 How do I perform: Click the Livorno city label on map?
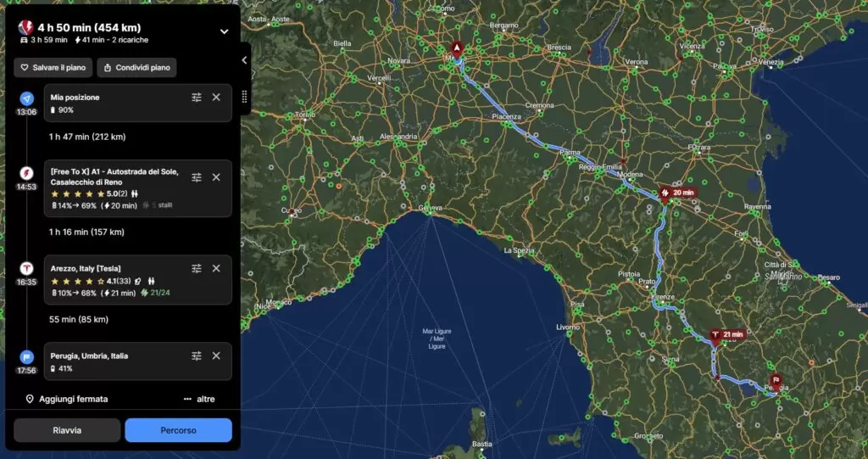pyautogui.click(x=568, y=327)
